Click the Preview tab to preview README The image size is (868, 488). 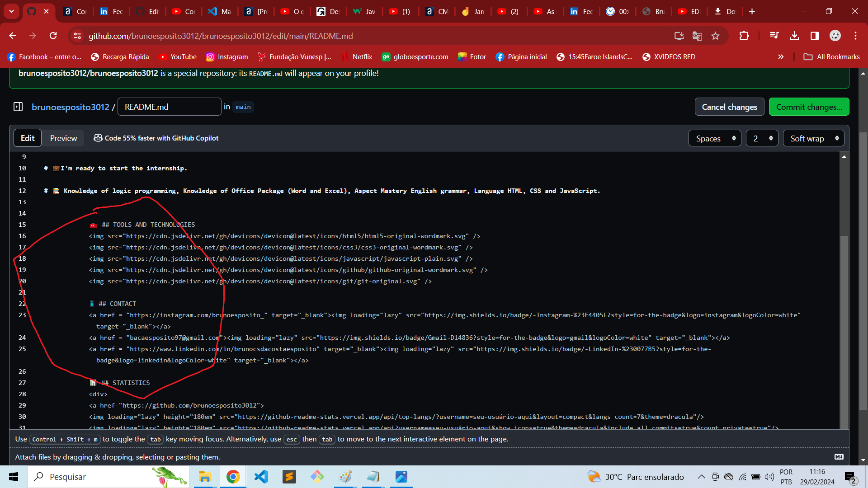point(63,138)
